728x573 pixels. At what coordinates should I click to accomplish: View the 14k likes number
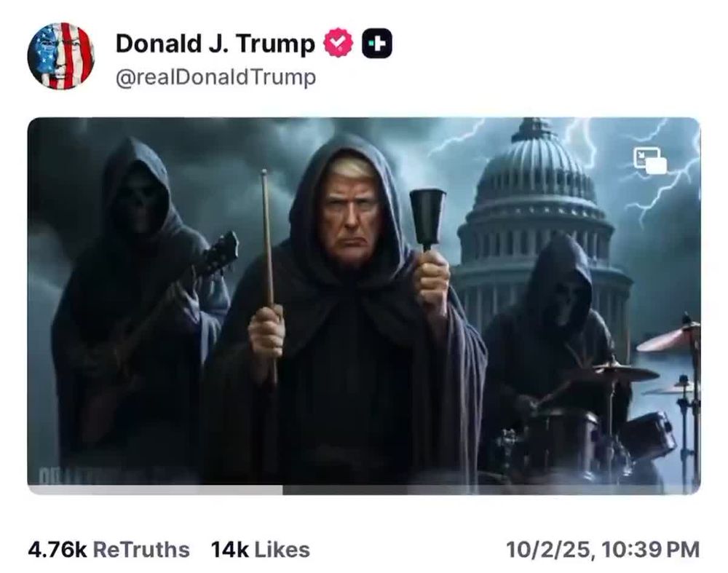230,550
